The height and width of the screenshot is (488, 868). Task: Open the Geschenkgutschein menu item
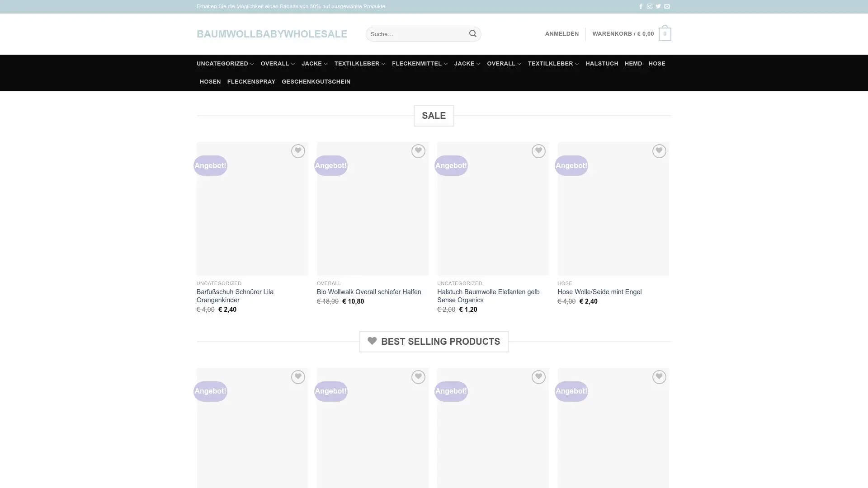coord(316,82)
